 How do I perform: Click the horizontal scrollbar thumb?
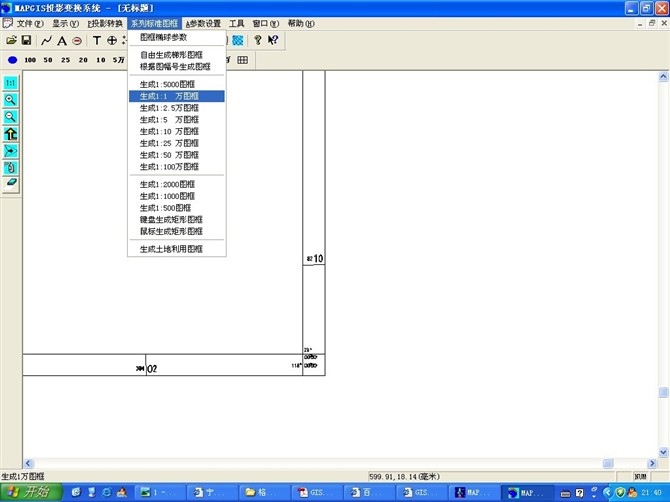(608, 463)
